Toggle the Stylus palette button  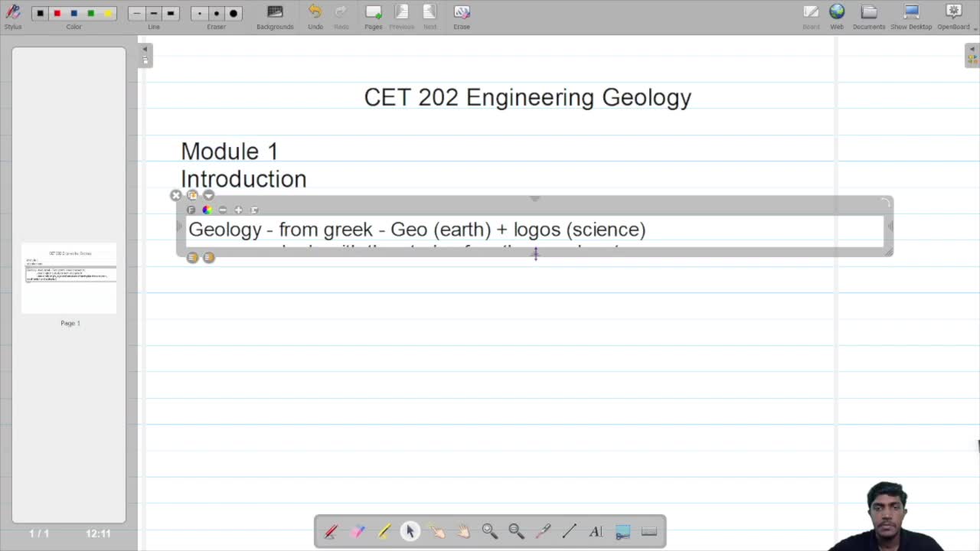pyautogui.click(x=13, y=15)
